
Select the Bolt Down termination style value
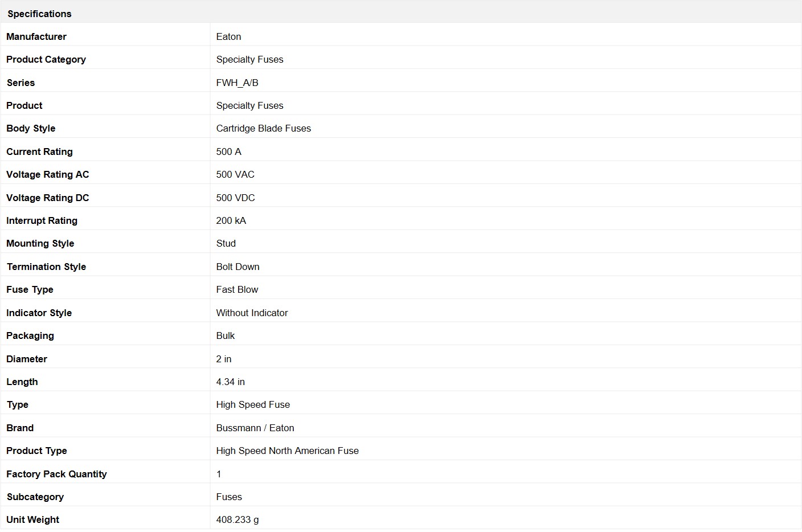coord(238,267)
